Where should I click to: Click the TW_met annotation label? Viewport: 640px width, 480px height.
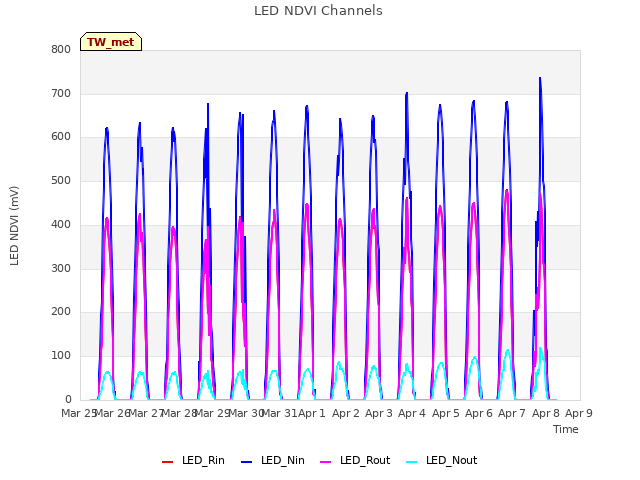(111, 42)
